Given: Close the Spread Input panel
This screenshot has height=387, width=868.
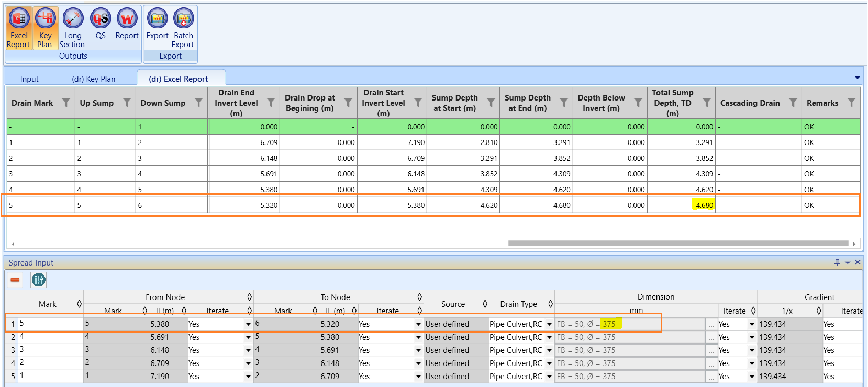Looking at the screenshot, I should tap(858, 262).
